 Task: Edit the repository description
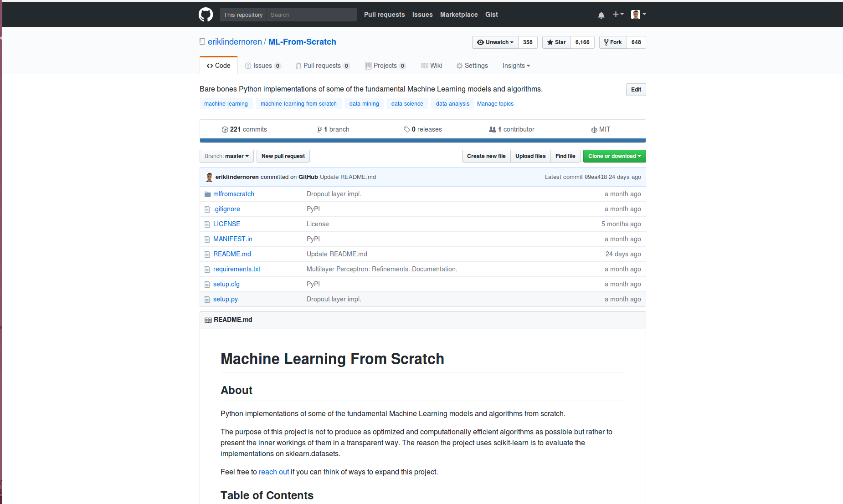click(636, 90)
